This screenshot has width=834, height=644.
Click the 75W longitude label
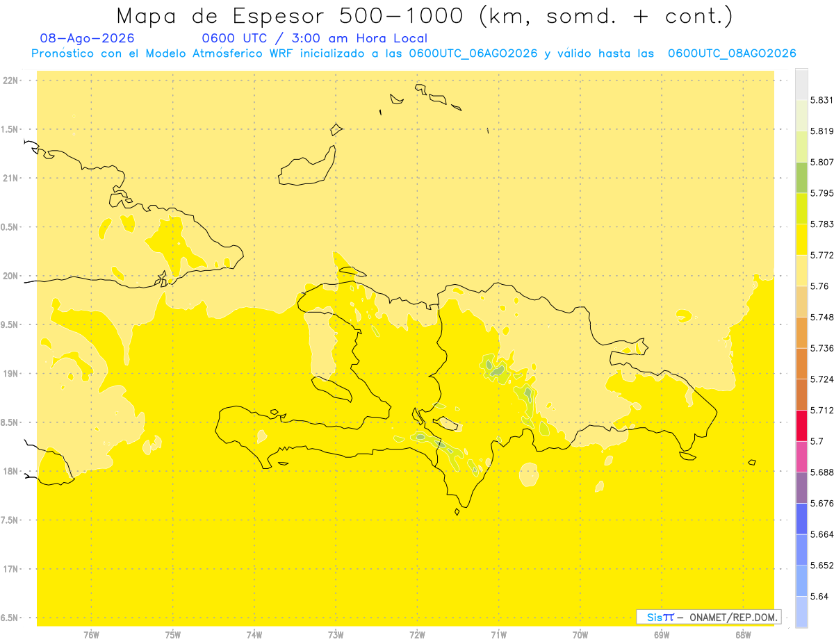173,635
